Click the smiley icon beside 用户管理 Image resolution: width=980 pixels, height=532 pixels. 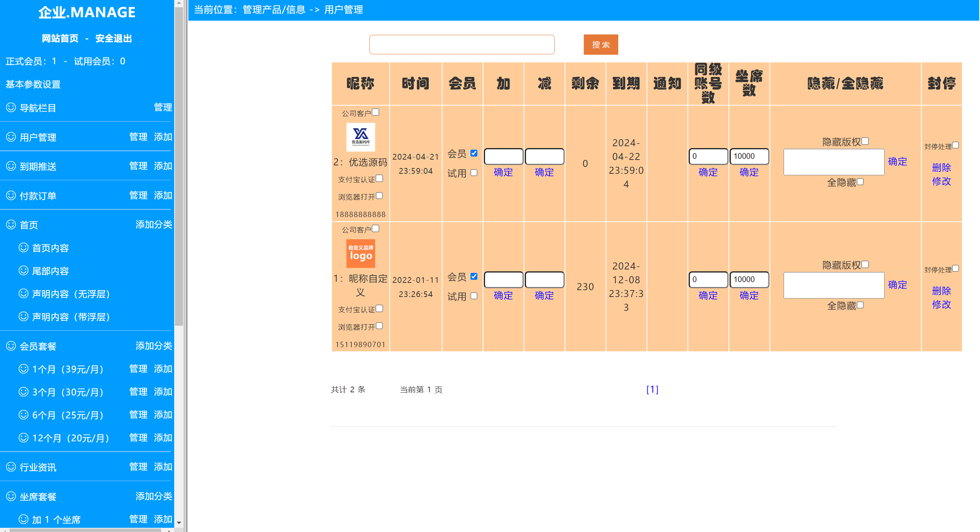(11, 137)
